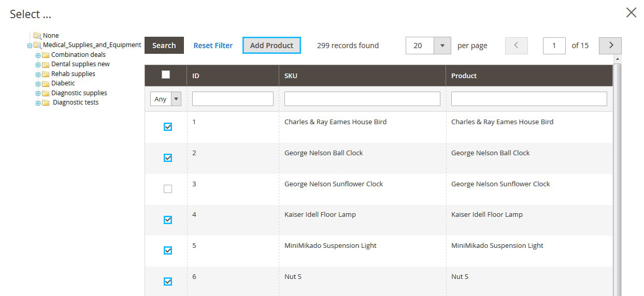Click the grid vertical scrollbar

(x=617, y=176)
